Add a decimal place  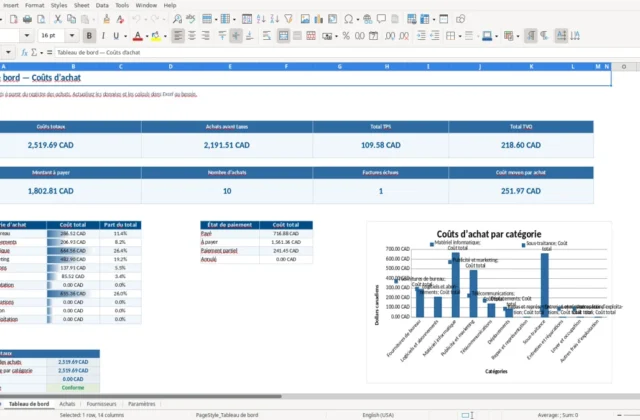(390, 36)
